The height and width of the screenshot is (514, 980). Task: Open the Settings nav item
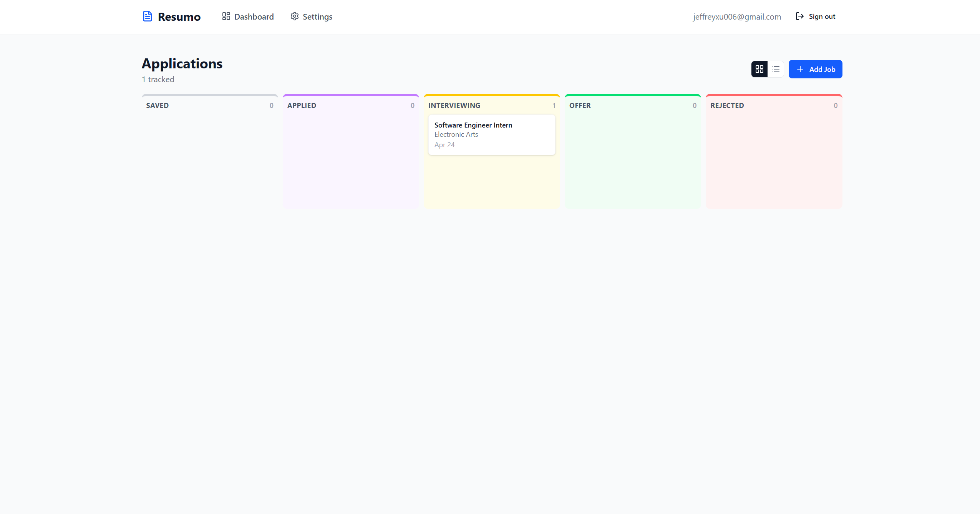tap(312, 17)
